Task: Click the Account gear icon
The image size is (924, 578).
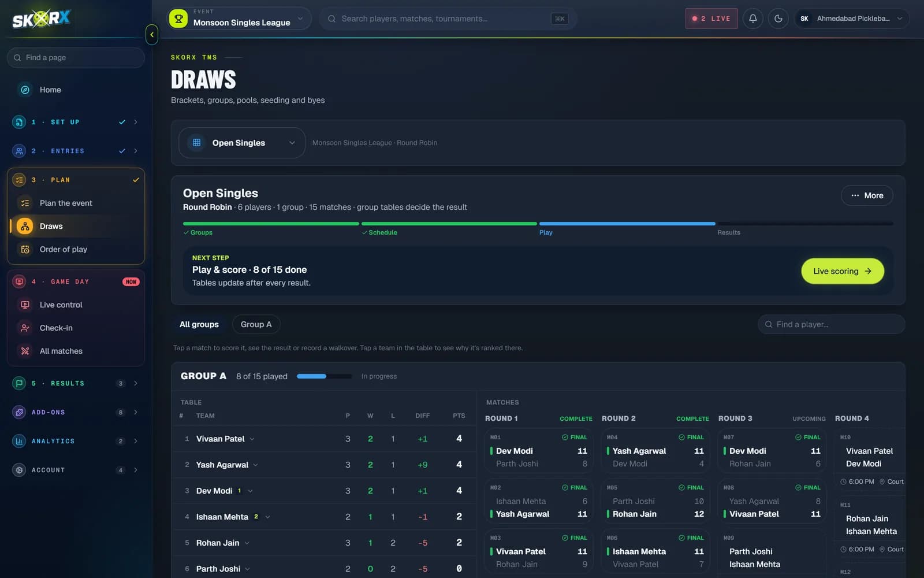Action: pyautogui.click(x=19, y=470)
